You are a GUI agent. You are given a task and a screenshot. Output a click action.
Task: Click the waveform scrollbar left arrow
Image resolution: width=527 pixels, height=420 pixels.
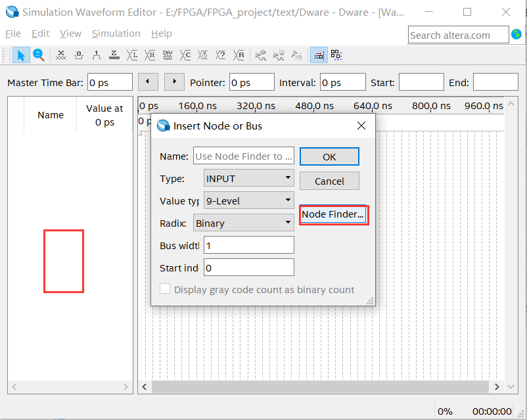[x=145, y=387]
